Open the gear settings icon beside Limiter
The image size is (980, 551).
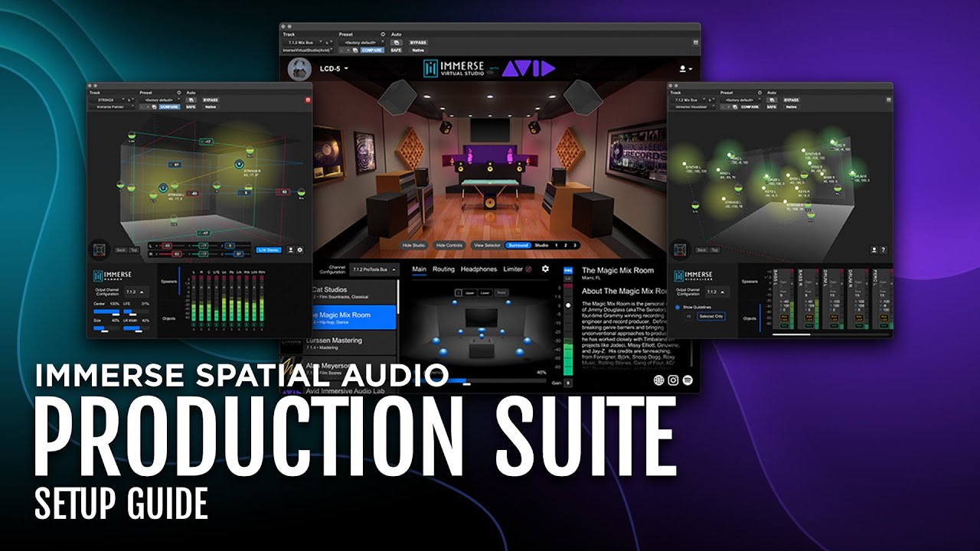545,269
